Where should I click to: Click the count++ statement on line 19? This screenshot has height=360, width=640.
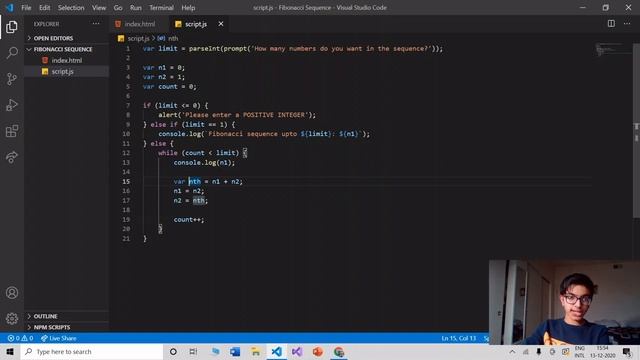click(x=189, y=220)
